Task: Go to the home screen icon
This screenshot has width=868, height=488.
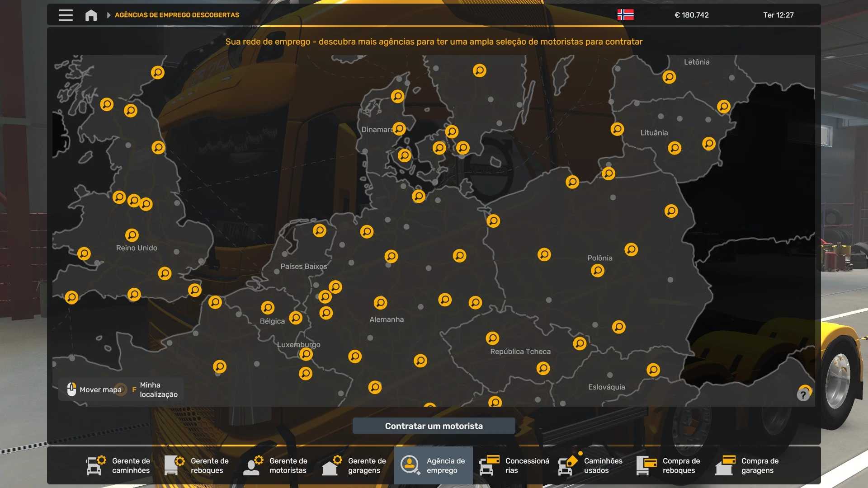Action: pyautogui.click(x=91, y=15)
